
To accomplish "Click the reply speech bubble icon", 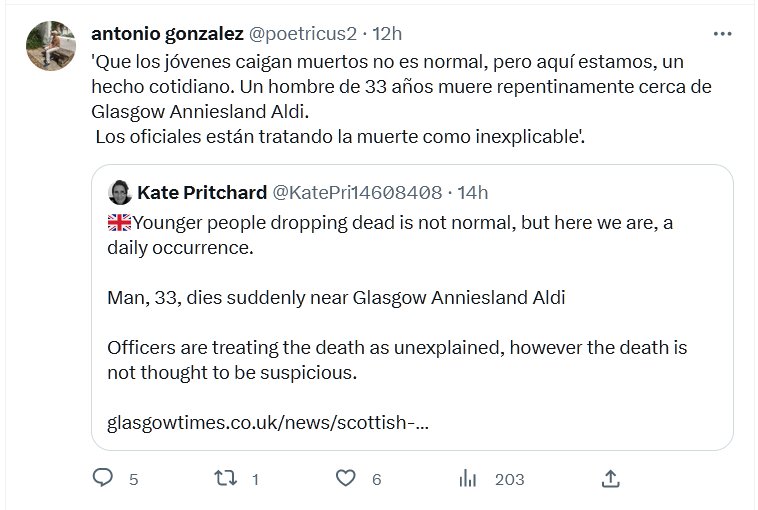I will [x=103, y=479].
